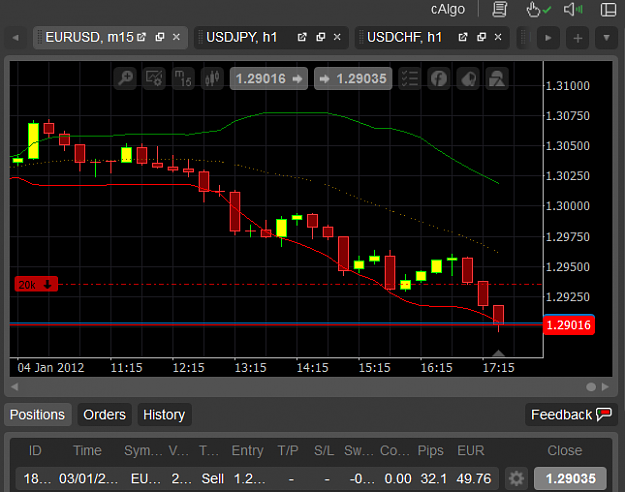
Task: Close the USDJPY, h1 tab
Action: pyautogui.click(x=337, y=37)
